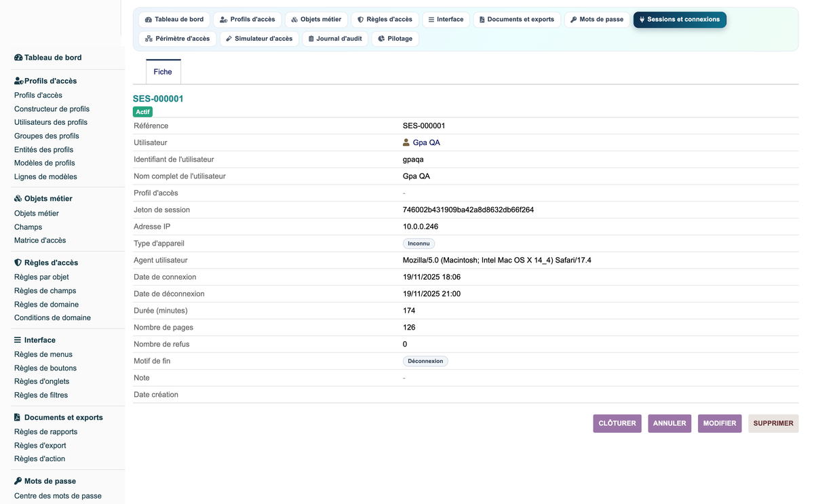Open Constructeur de profils sidebar link
The width and height of the screenshot is (814, 504).
coord(52,109)
